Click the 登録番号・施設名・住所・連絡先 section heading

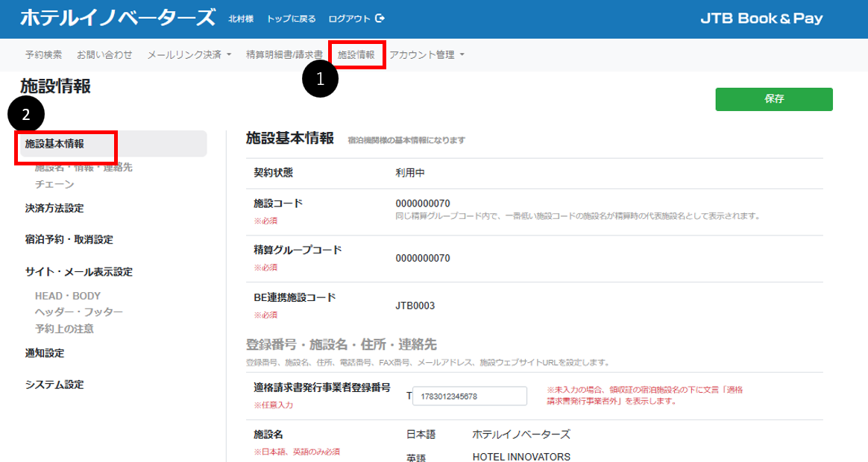coord(342,345)
